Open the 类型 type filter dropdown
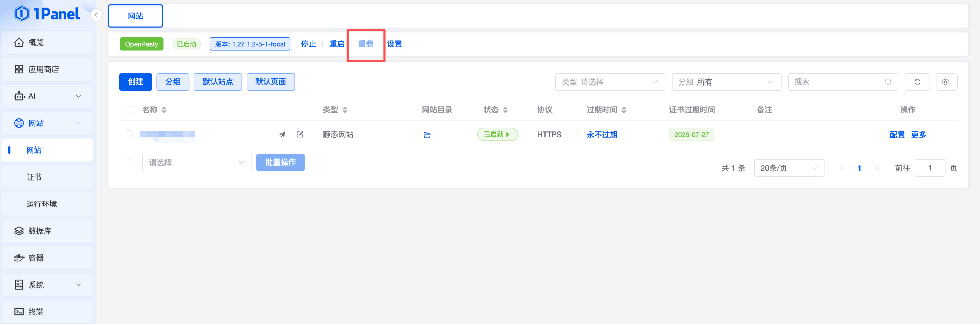This screenshot has width=980, height=325. click(x=610, y=82)
